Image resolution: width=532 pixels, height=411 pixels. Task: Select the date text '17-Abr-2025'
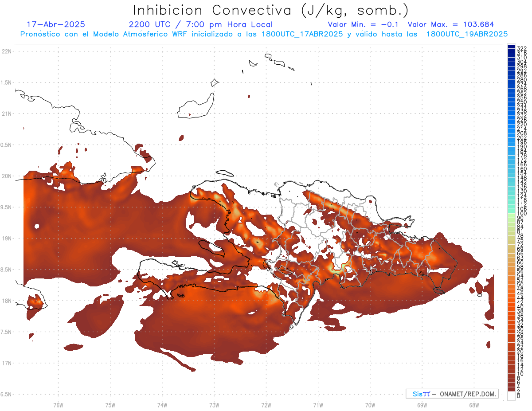click(x=56, y=24)
